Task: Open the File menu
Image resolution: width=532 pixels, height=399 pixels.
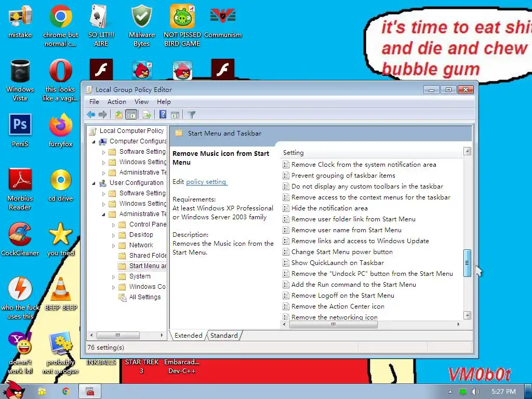Action: click(94, 102)
